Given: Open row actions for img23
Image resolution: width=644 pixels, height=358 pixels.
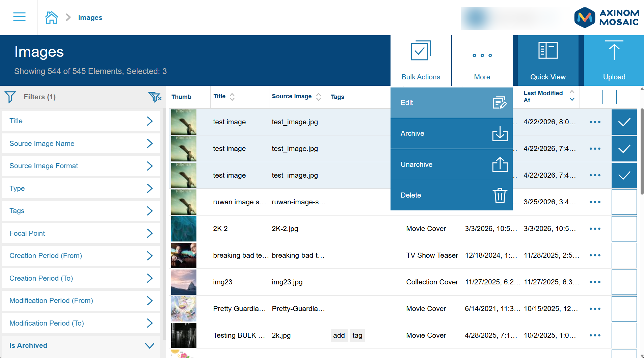Looking at the screenshot, I should point(595,282).
